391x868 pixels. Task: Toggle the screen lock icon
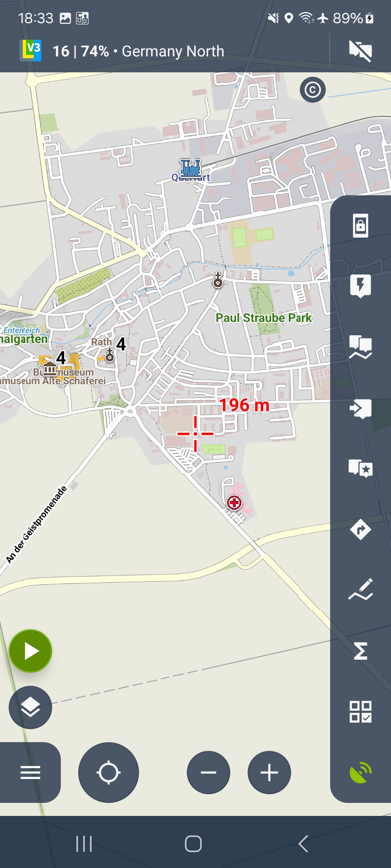361,226
